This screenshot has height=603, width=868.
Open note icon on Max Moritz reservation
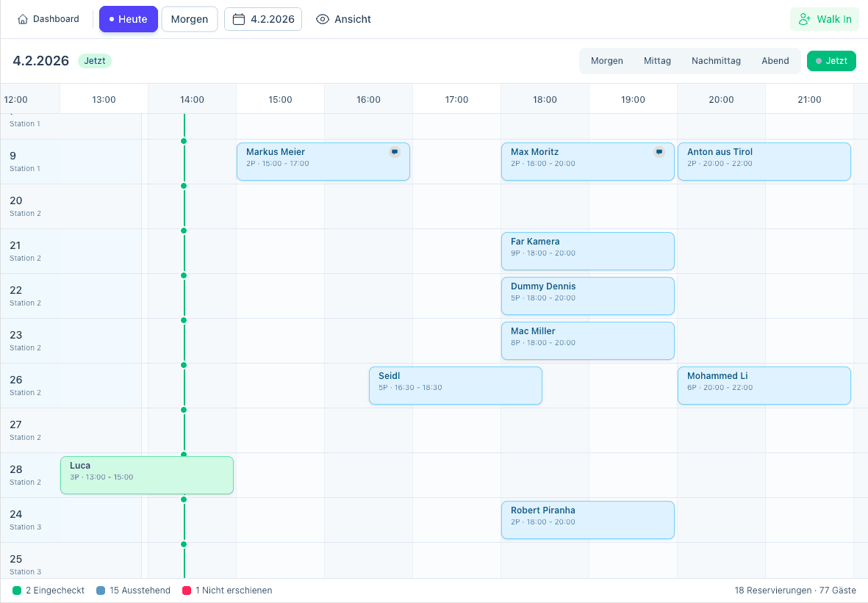tap(659, 152)
